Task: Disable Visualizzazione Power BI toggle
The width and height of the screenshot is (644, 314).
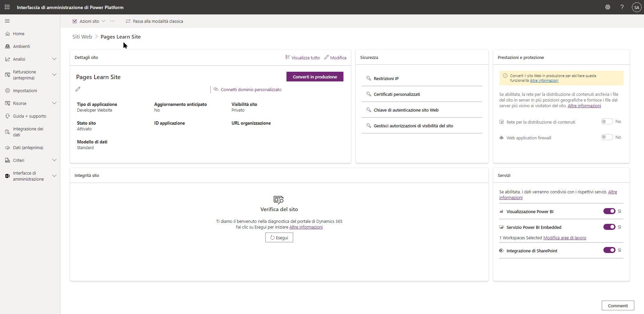Action: coord(609,211)
